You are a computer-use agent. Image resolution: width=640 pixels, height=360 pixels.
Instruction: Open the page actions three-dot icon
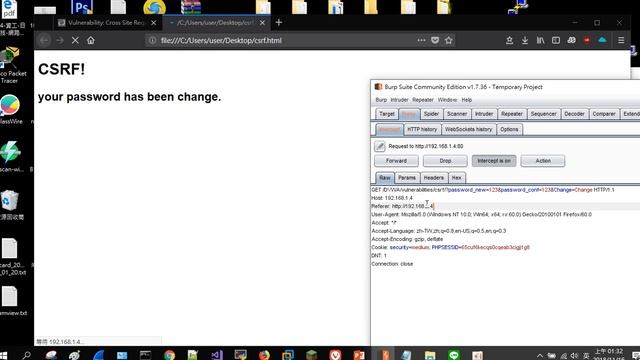pos(421,40)
